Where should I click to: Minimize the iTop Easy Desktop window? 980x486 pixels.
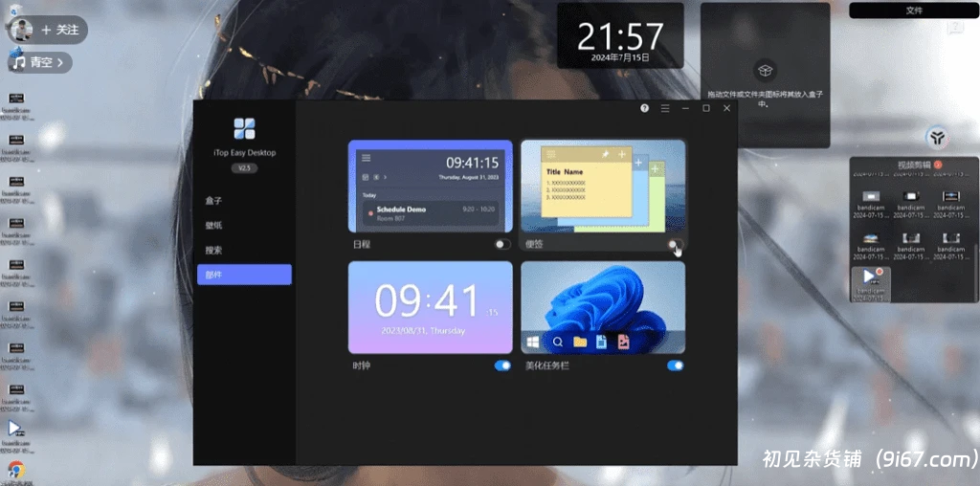685,108
